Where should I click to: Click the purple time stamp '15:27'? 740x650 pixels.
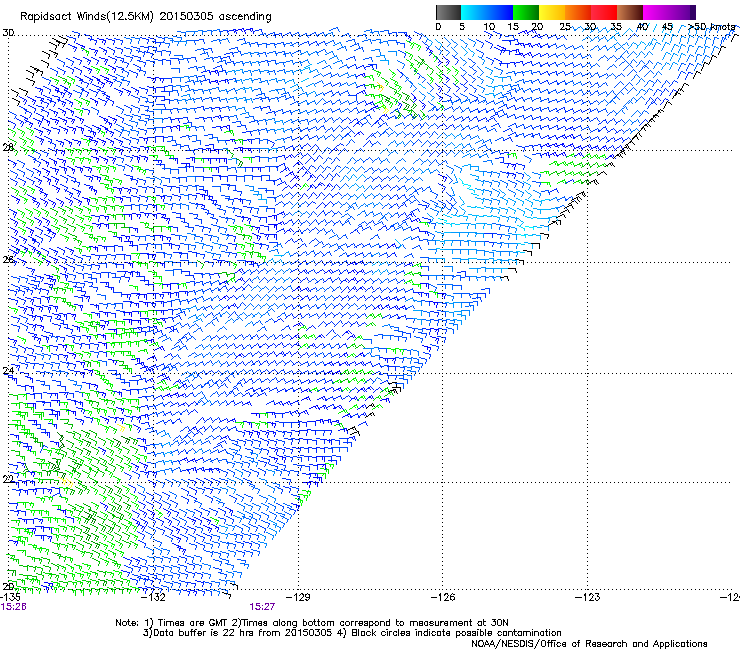point(262,607)
